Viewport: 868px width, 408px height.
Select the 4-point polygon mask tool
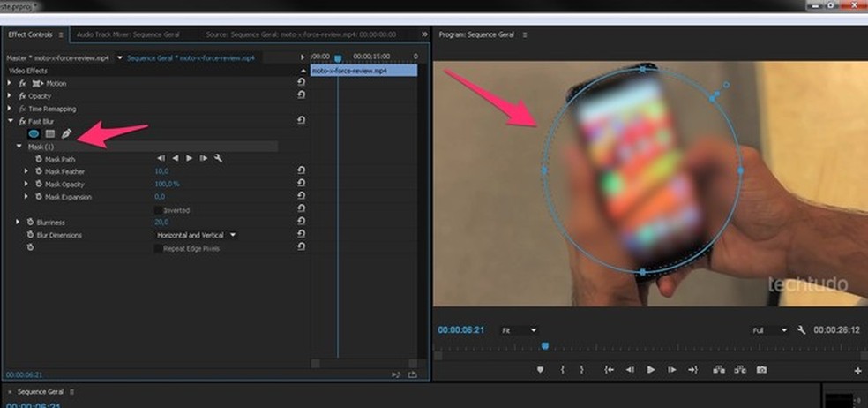tap(50, 133)
